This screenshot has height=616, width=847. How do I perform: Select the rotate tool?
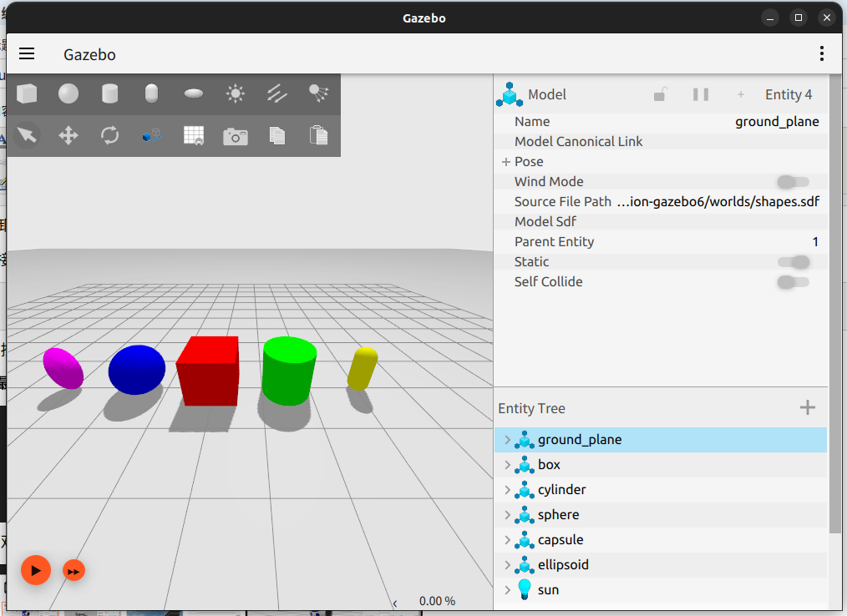coord(110,135)
